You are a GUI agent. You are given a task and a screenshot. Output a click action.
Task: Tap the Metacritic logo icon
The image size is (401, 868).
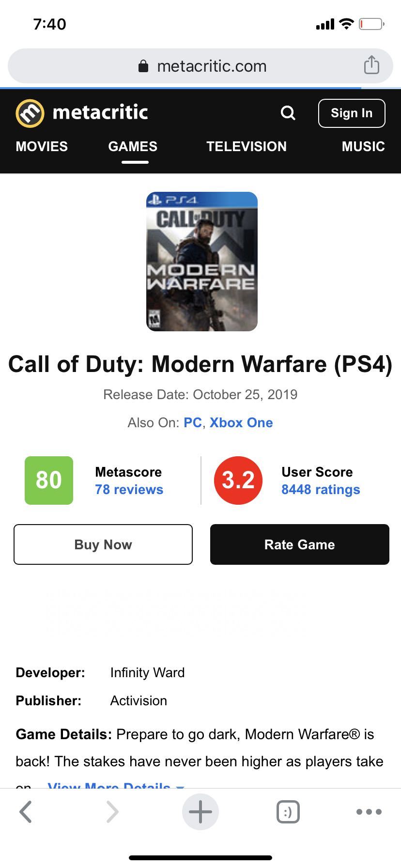(30, 113)
